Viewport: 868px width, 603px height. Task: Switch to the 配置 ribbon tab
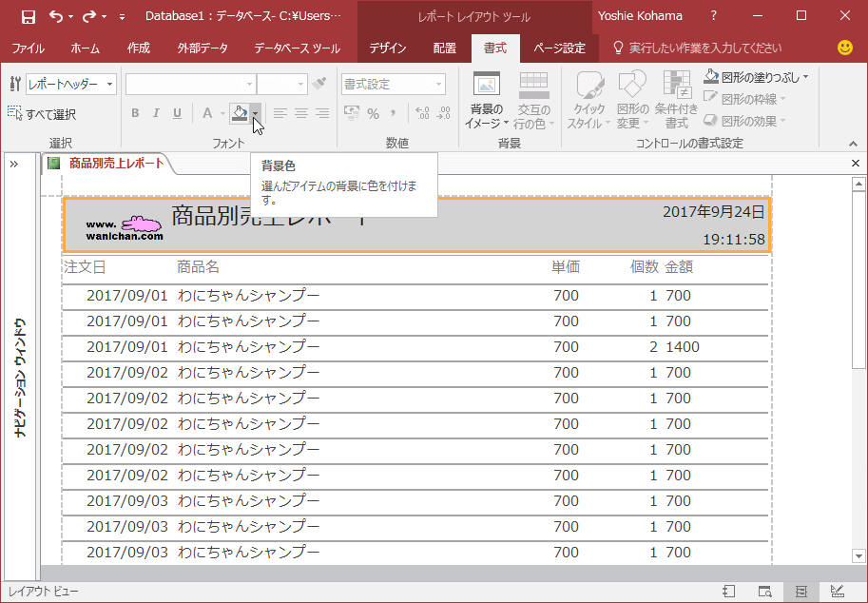(x=444, y=48)
